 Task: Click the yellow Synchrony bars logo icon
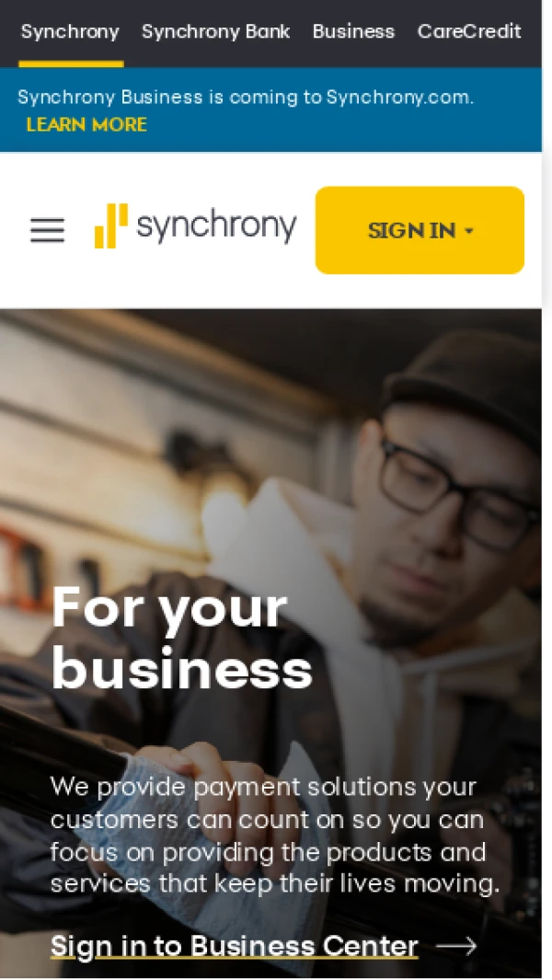[x=111, y=225]
